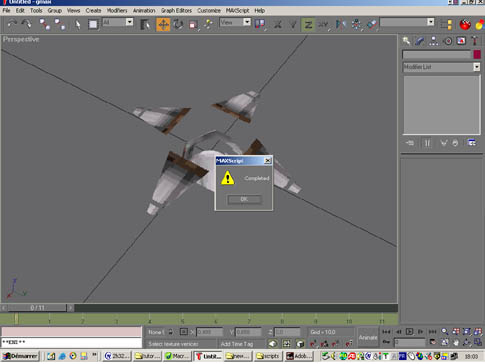
Task: Click the X coordinate field
Action: click(209, 332)
